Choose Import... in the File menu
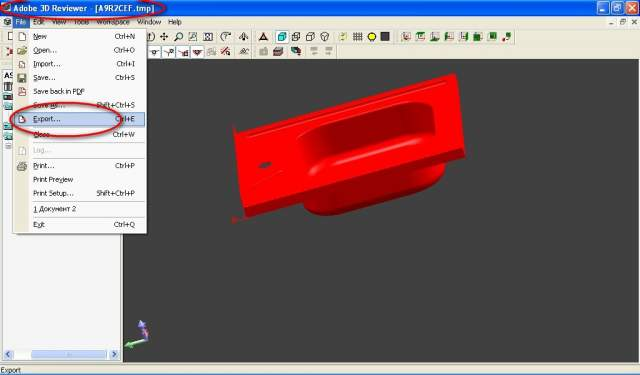Viewport: 640px width, 375px height. (80, 64)
